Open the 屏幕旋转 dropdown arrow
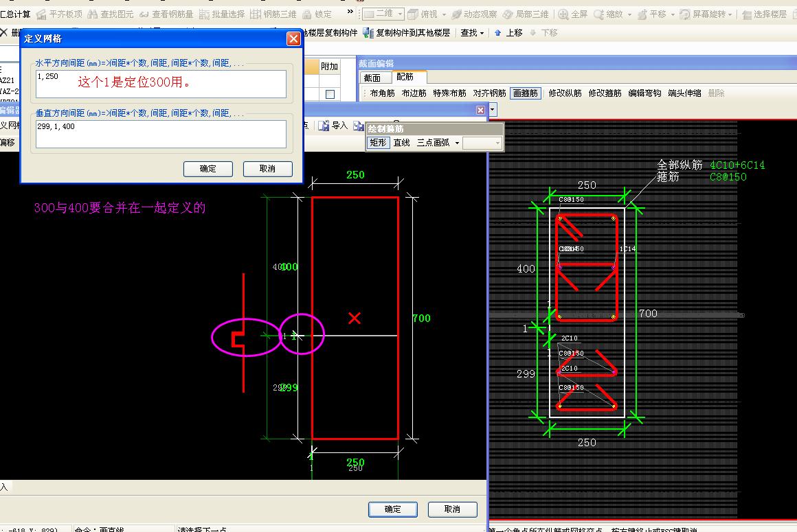This screenshot has width=797, height=532. 730,14
